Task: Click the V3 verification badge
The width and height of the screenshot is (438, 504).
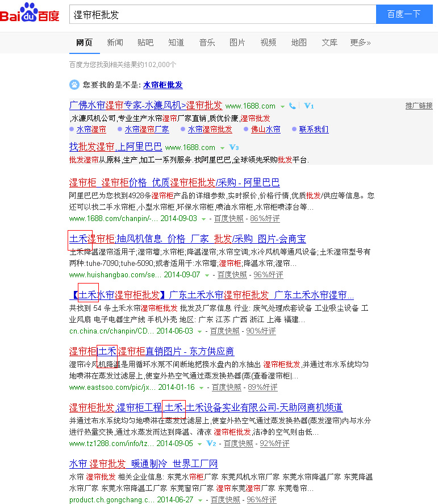Action: pyautogui.click(x=234, y=148)
